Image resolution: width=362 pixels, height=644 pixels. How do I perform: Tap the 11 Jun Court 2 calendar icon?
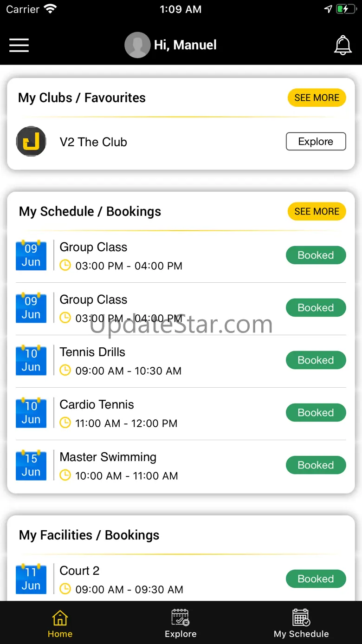tap(31, 579)
